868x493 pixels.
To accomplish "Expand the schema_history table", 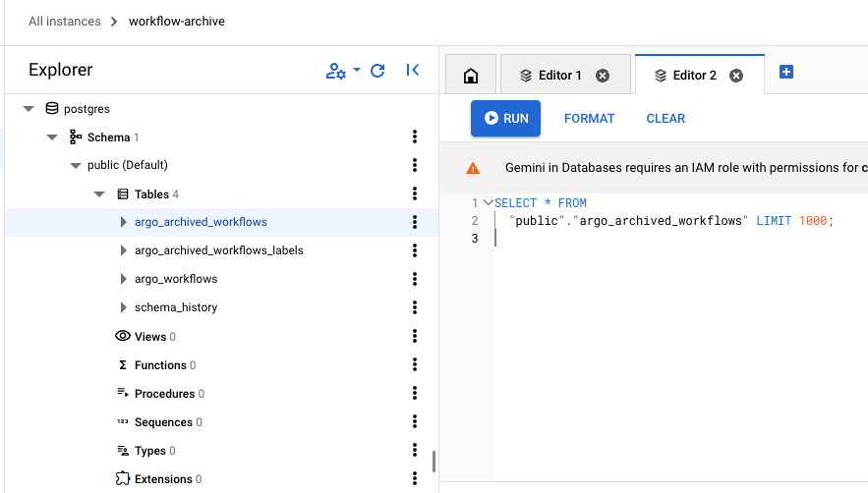I will [124, 307].
